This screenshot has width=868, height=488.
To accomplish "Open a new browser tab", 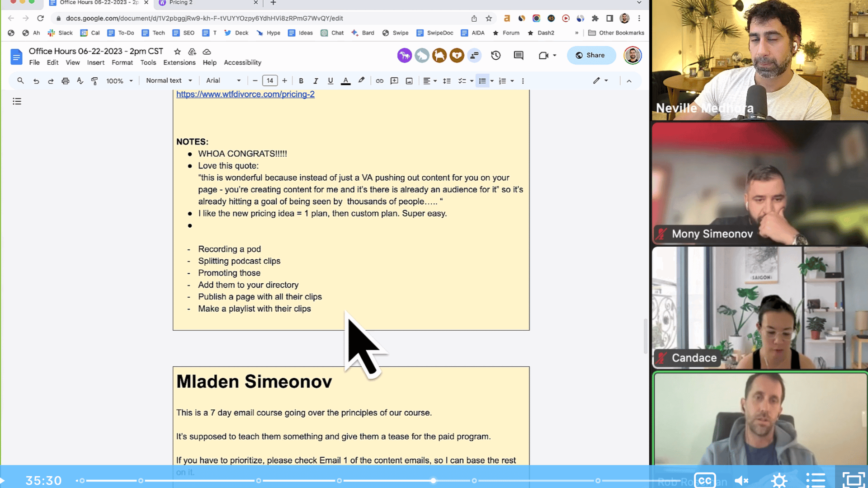I will (273, 3).
